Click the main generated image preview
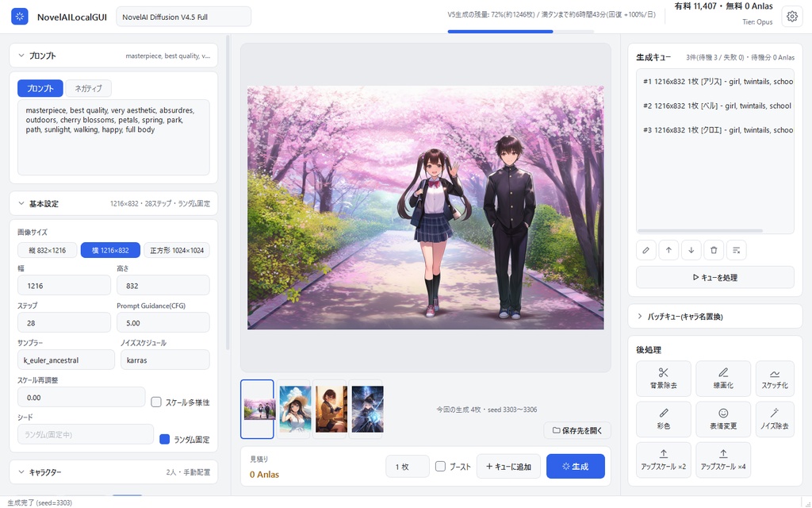The width and height of the screenshot is (812, 508). point(426,207)
